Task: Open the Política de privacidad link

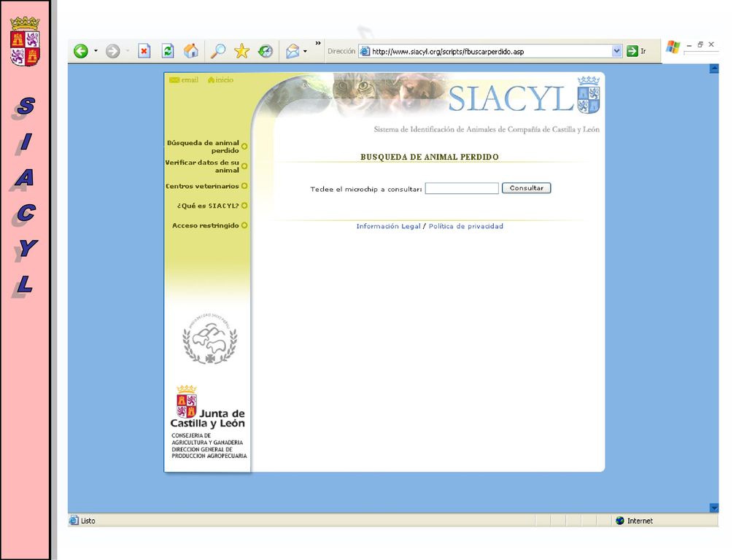Action: pos(466,226)
